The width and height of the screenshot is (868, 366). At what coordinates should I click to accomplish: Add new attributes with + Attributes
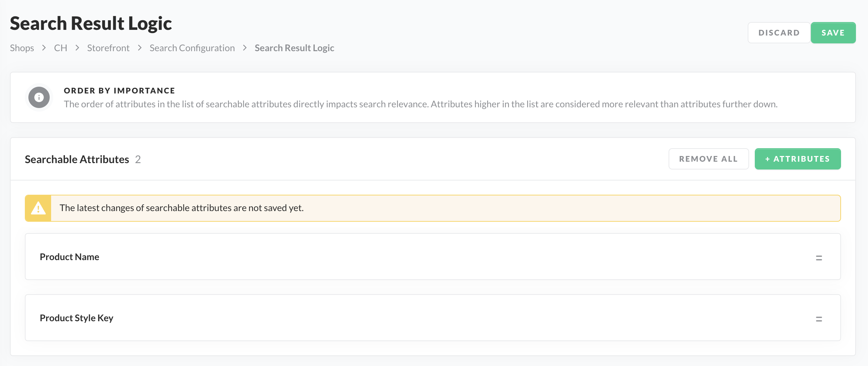tap(797, 159)
